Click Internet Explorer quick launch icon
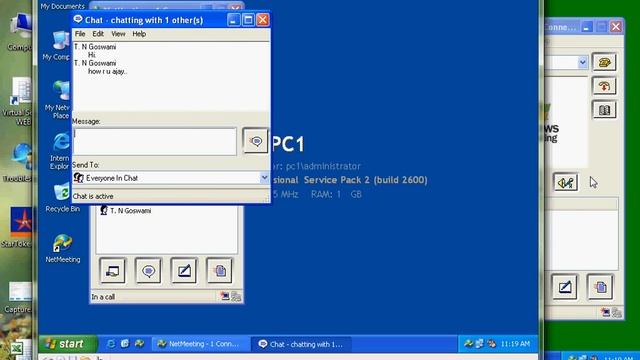The height and width of the screenshot is (360, 640). 111,344
